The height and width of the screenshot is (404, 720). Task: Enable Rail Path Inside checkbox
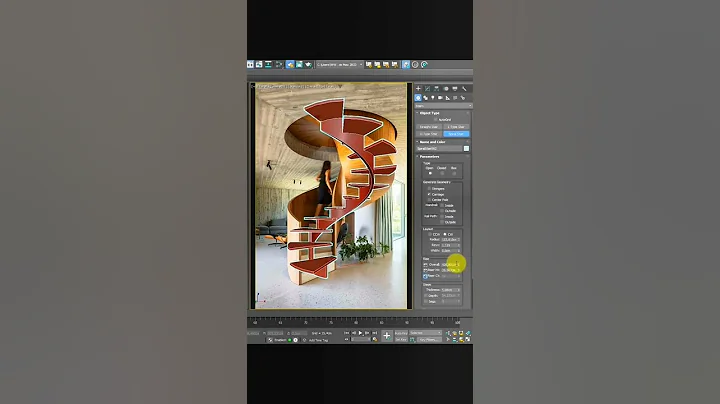coord(442,217)
